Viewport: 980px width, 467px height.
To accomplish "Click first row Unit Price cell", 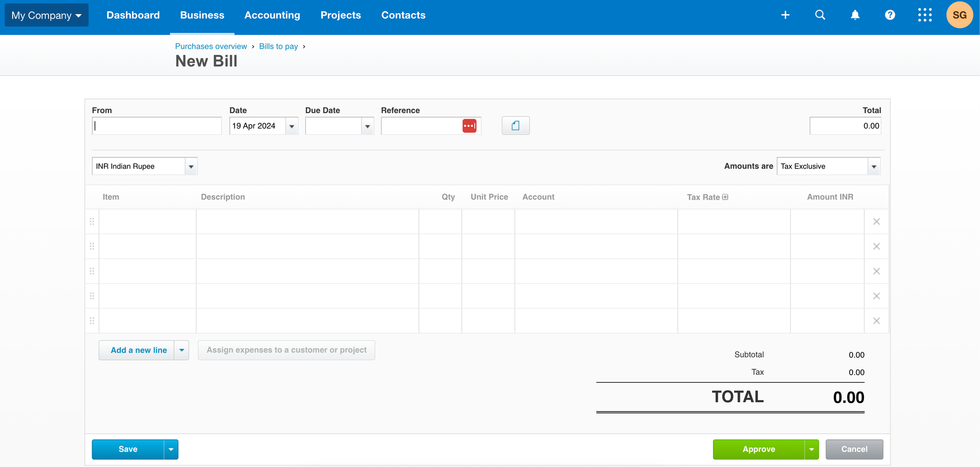I will pos(488,221).
